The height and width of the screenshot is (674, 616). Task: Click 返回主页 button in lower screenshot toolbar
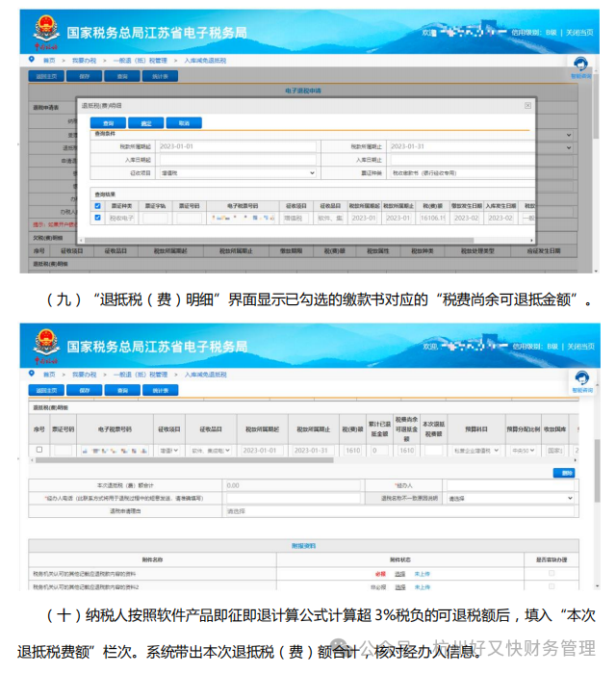(46, 390)
